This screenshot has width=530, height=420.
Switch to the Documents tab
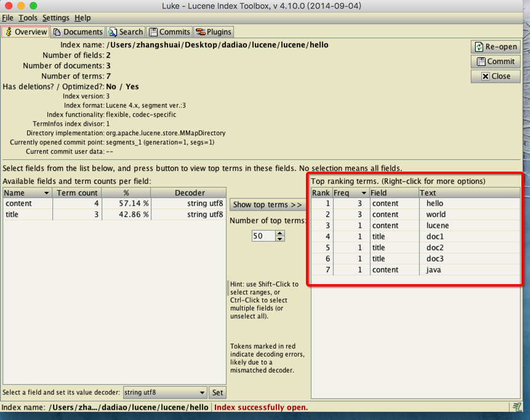78,32
